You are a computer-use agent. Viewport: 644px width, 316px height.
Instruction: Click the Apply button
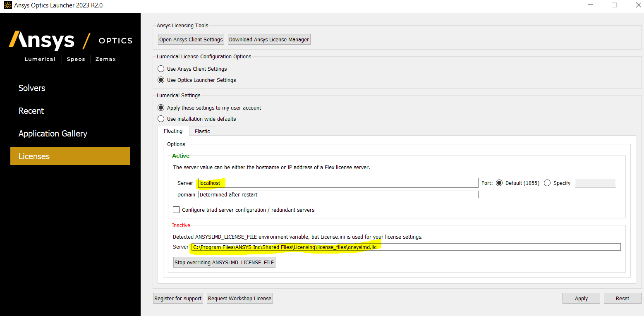[581, 298]
